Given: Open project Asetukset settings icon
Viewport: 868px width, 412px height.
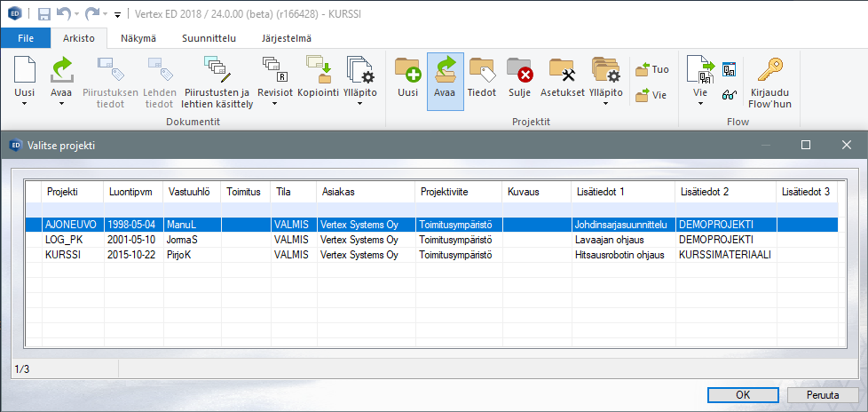Looking at the screenshot, I should point(562,71).
